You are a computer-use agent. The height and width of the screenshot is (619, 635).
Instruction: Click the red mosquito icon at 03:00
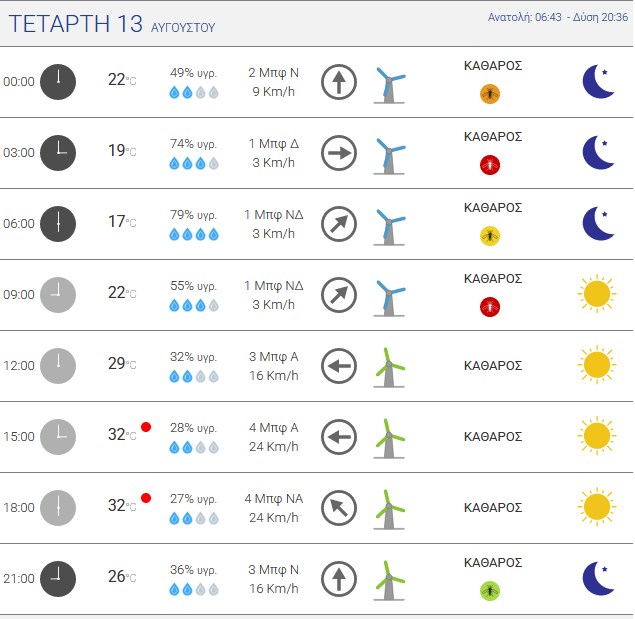(490, 165)
